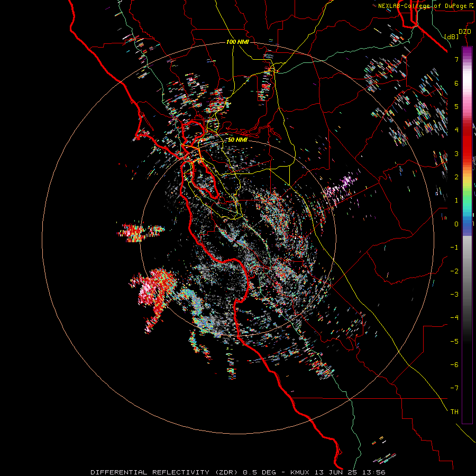Click the ZDR color scale bar
This screenshot has height=476, width=476.
467,235
